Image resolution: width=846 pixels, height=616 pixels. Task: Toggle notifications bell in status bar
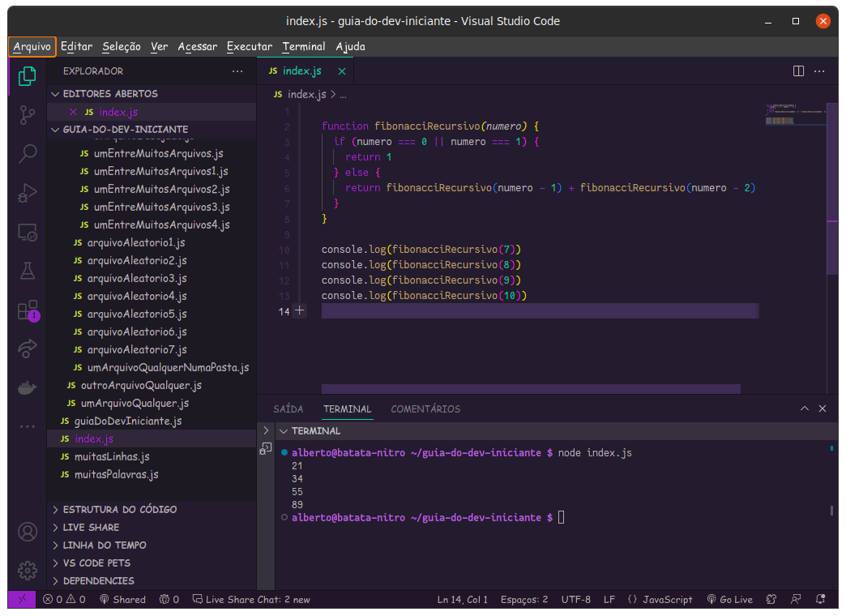tap(822, 600)
